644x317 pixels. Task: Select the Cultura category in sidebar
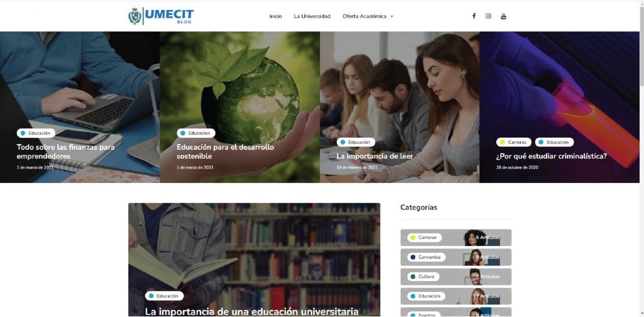pyautogui.click(x=456, y=277)
